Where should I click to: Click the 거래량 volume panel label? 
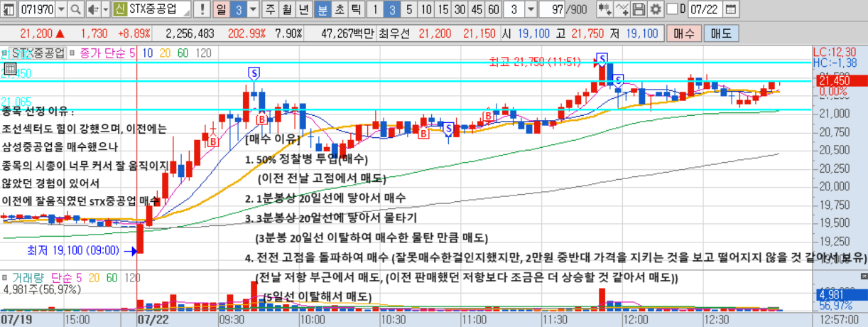[x=30, y=277]
